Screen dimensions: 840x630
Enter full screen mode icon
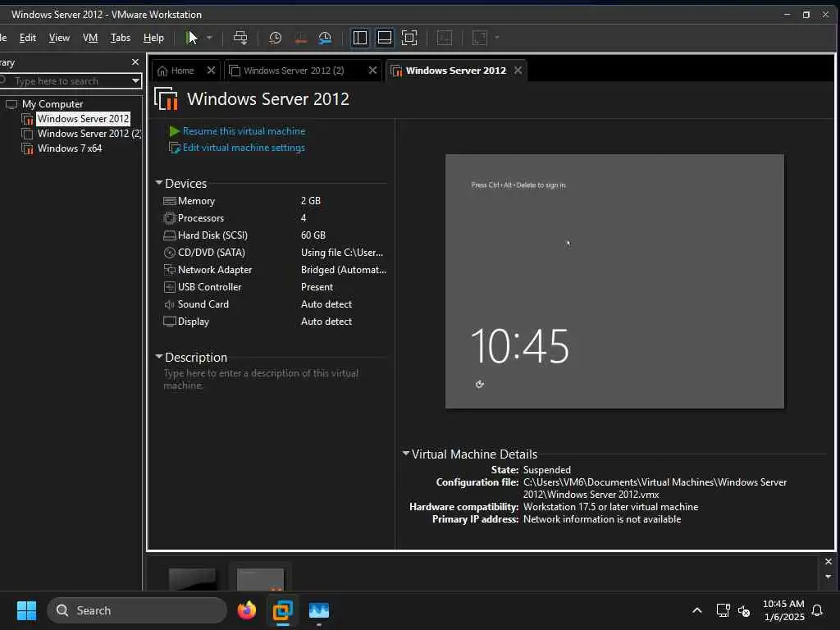click(x=409, y=38)
